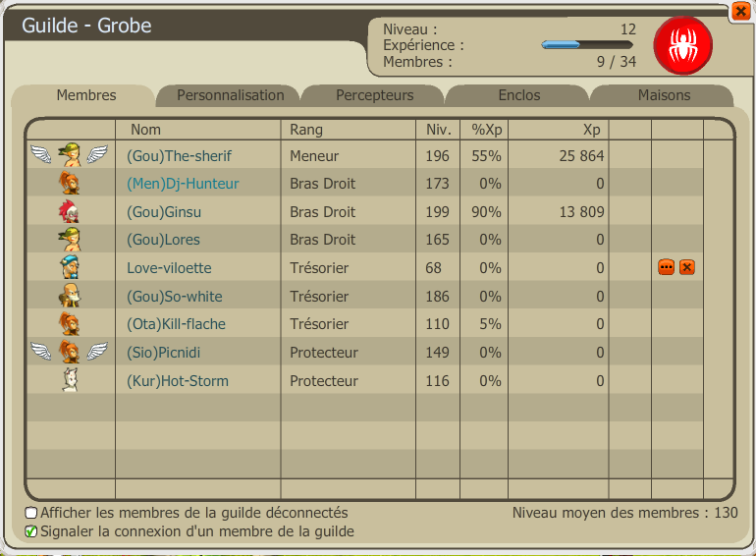Switch to the Personnalisation tab
This screenshot has height=556, width=756.
[231, 95]
